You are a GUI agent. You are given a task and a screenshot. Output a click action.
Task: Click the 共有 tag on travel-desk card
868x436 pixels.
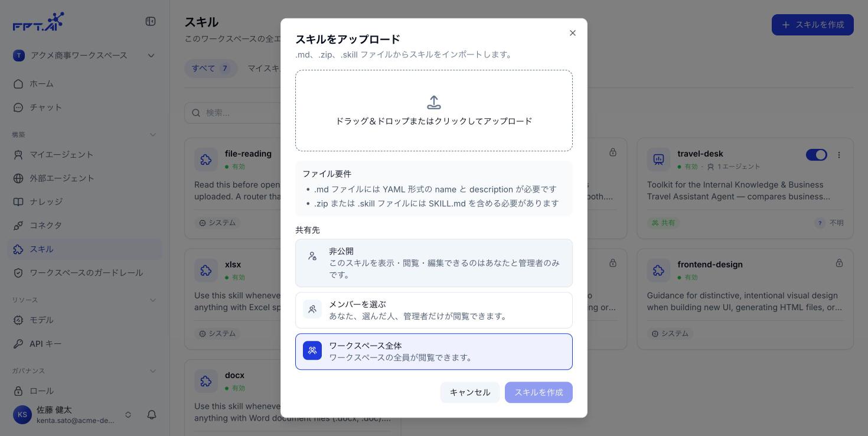click(x=664, y=223)
